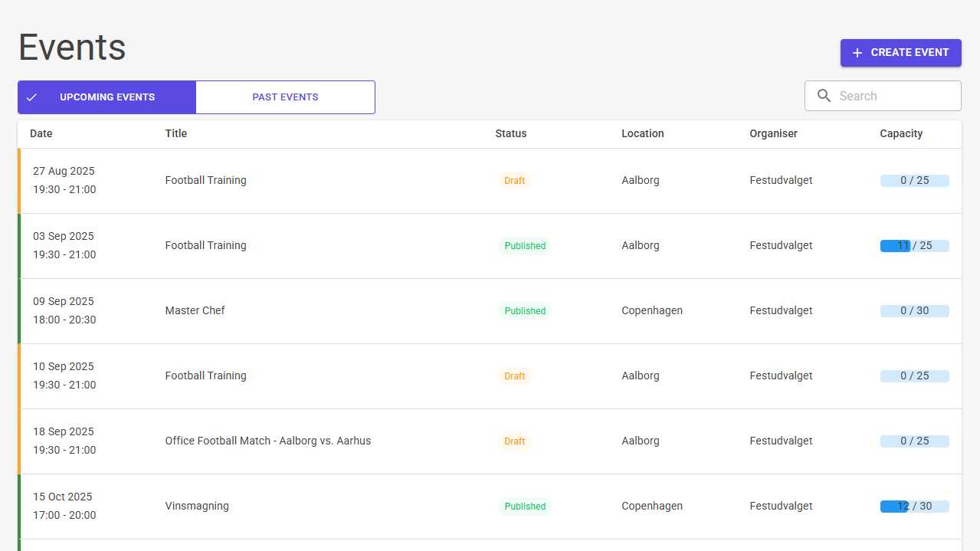
Task: Click the date 10 Sep 2025
Action: (x=64, y=367)
